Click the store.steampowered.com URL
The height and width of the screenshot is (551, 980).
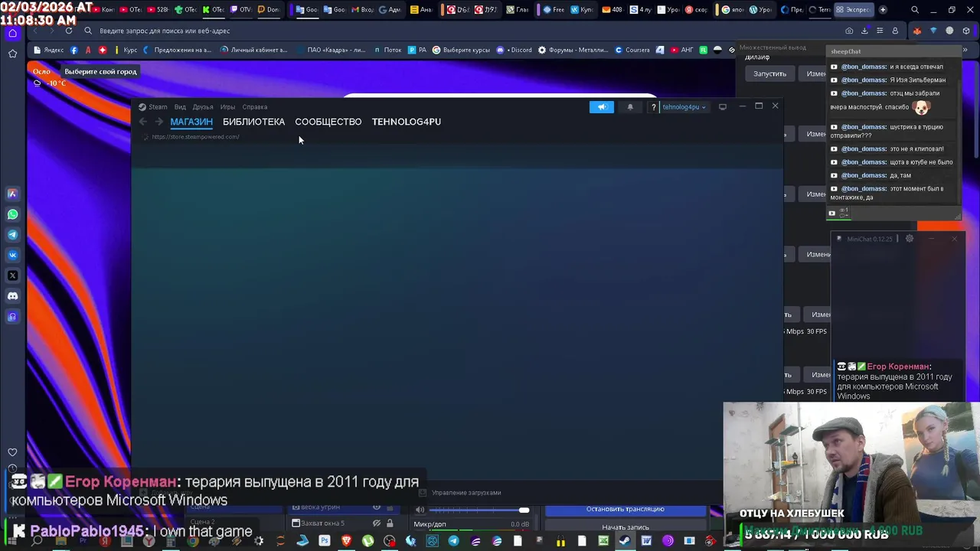(x=195, y=137)
